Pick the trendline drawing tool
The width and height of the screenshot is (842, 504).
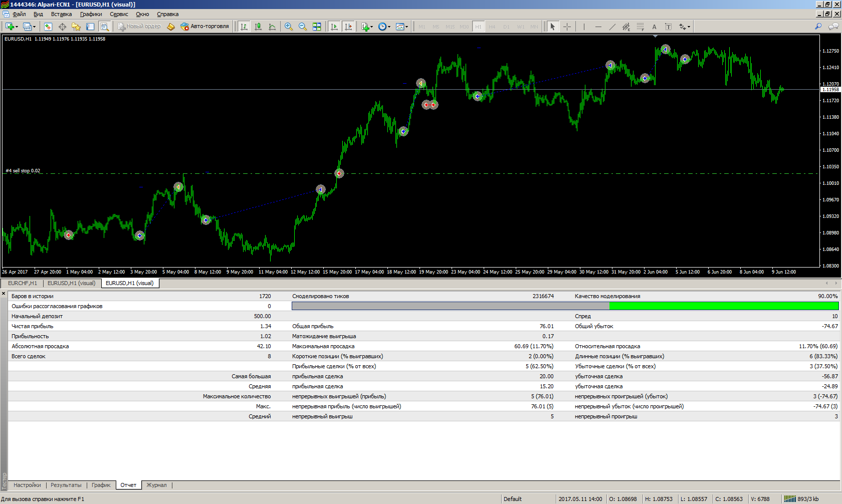[612, 27]
